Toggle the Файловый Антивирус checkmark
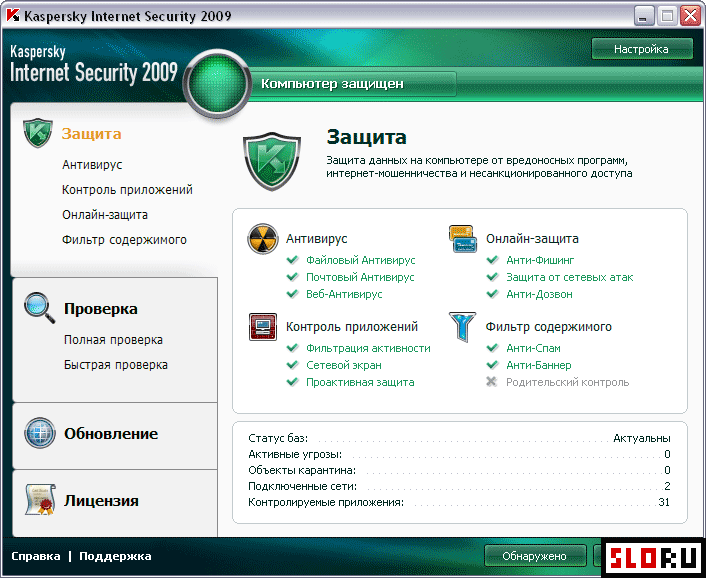 tap(292, 260)
